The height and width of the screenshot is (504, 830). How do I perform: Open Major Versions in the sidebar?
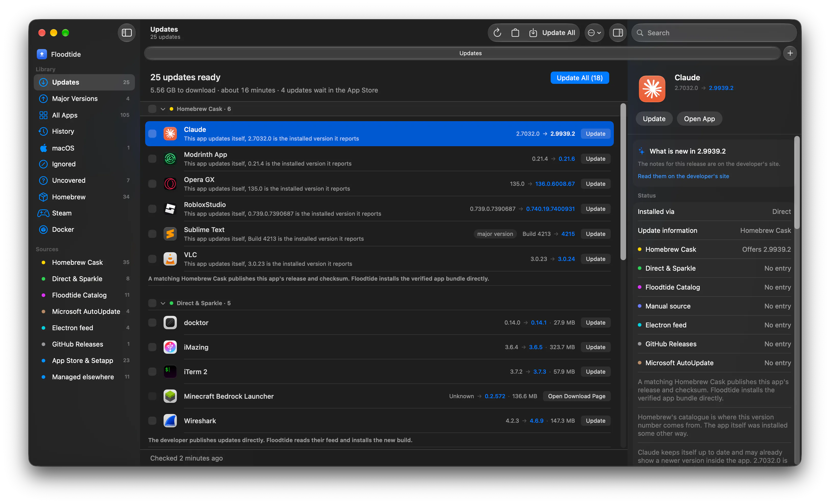(x=84, y=99)
